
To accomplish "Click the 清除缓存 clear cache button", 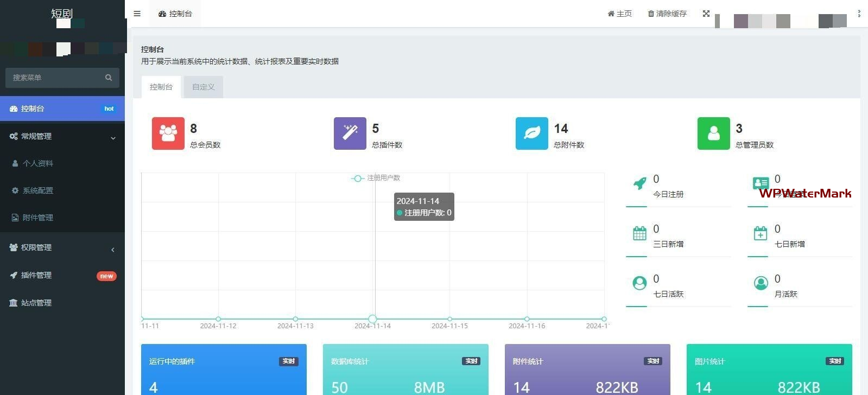I will [x=667, y=14].
